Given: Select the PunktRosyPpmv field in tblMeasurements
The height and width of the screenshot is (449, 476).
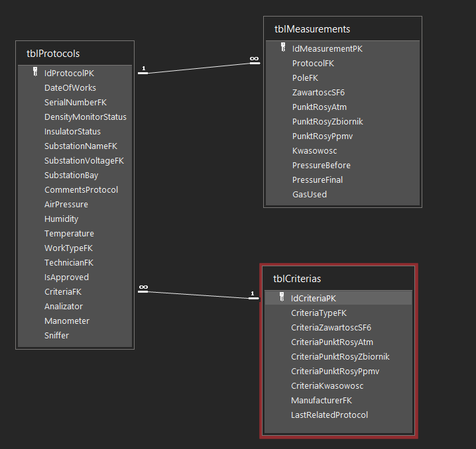Looking at the screenshot, I should point(322,136).
